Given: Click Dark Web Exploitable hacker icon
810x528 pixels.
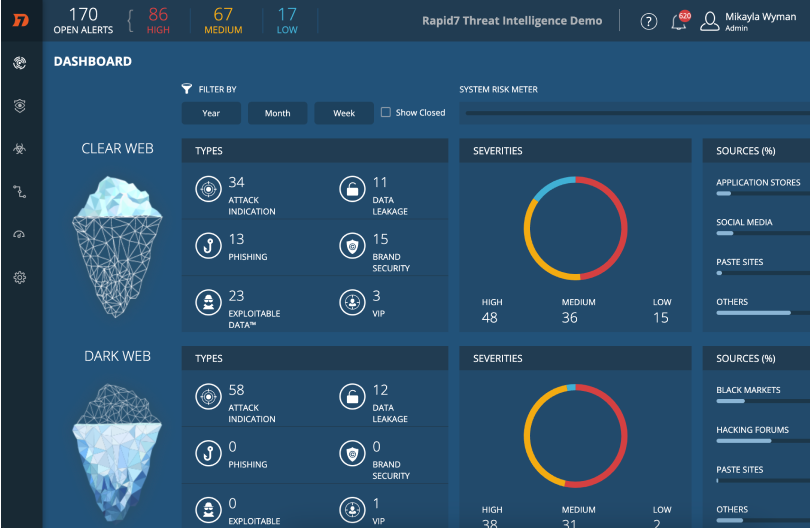Looking at the screenshot, I should pyautogui.click(x=208, y=510).
